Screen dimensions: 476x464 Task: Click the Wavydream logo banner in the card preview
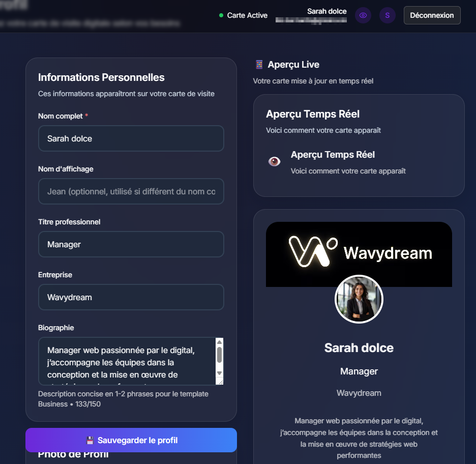point(359,254)
